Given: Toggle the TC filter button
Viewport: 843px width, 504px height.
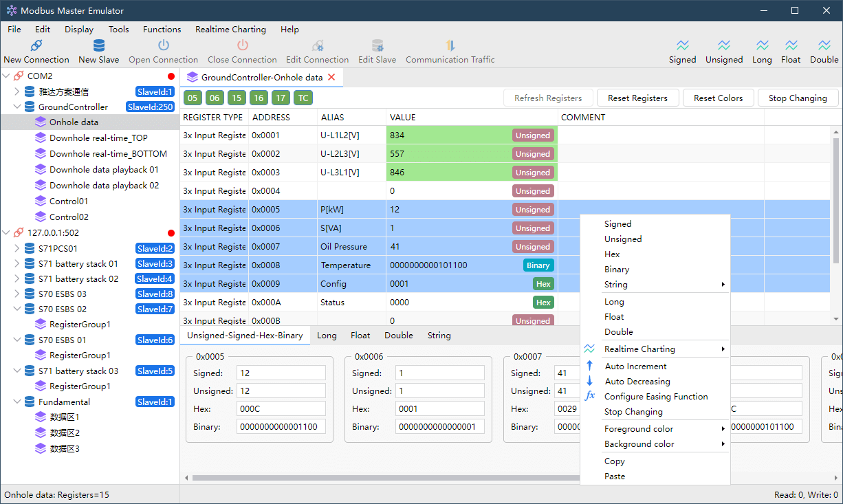Looking at the screenshot, I should coord(303,98).
